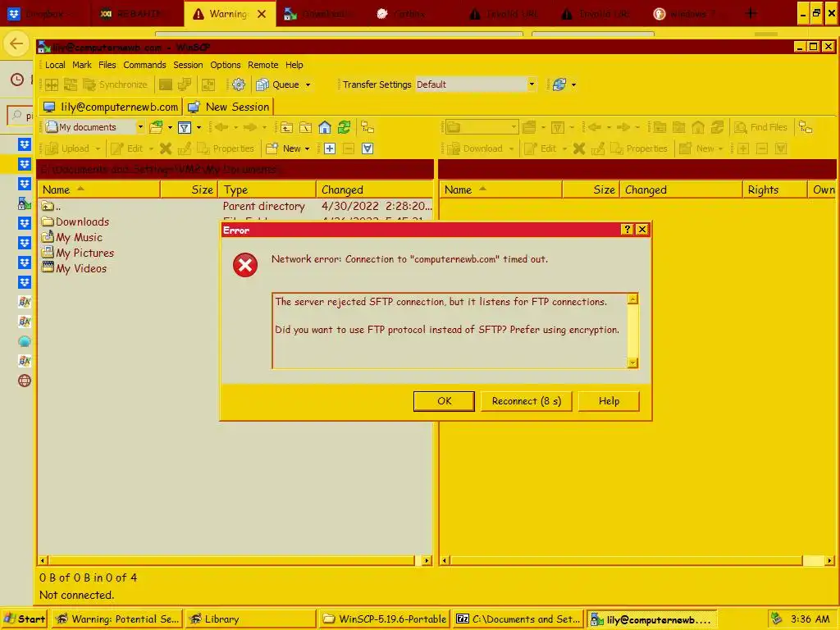Click the Synchronize toolbar button
The width and height of the screenshot is (840, 630).
click(115, 84)
